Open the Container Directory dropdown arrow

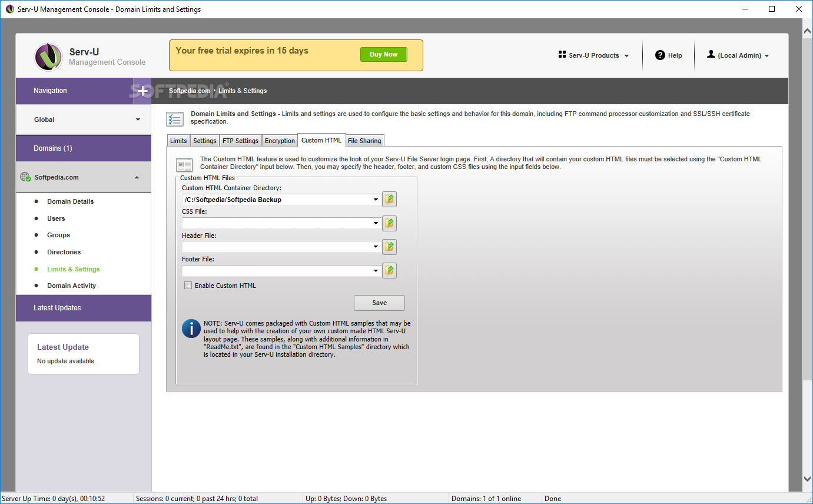click(376, 200)
